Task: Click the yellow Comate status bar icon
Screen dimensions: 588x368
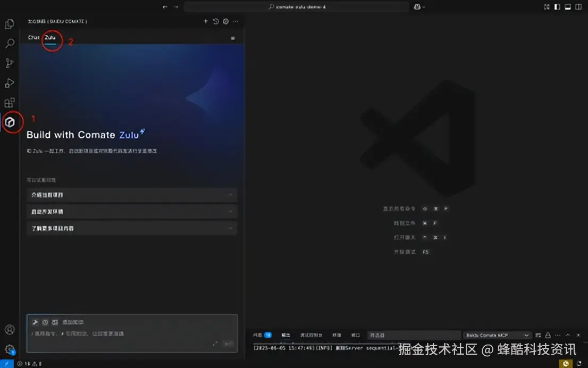Action: click(x=566, y=364)
